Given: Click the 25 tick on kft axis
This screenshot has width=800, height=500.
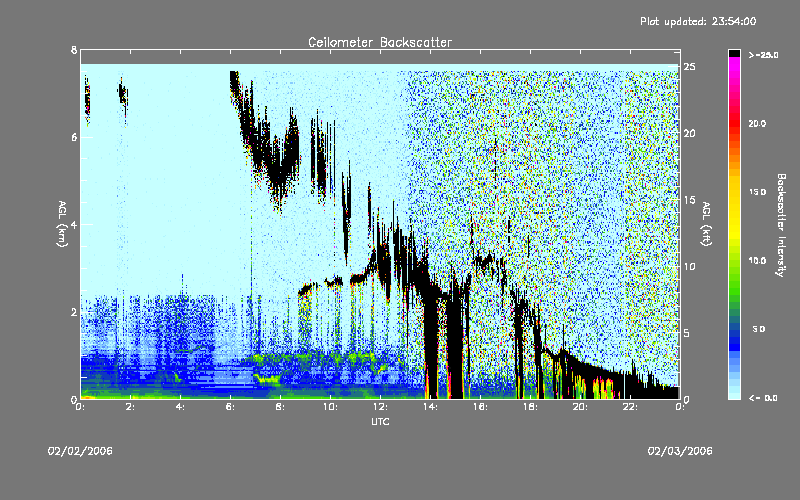Looking at the screenshot, I should tap(689, 67).
